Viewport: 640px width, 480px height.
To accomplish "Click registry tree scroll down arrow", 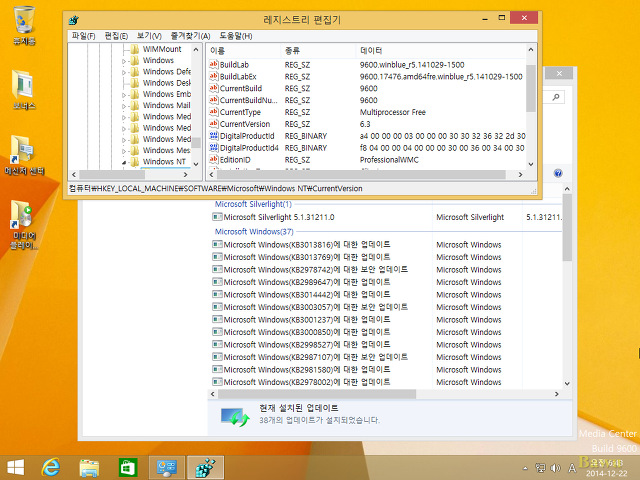I will (x=196, y=164).
